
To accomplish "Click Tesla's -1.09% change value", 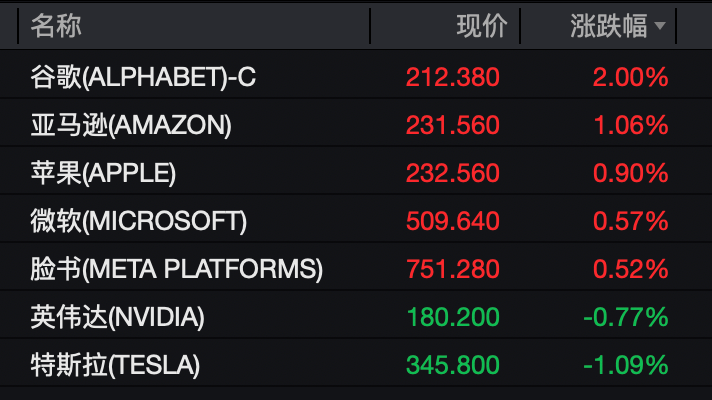I will [x=626, y=365].
